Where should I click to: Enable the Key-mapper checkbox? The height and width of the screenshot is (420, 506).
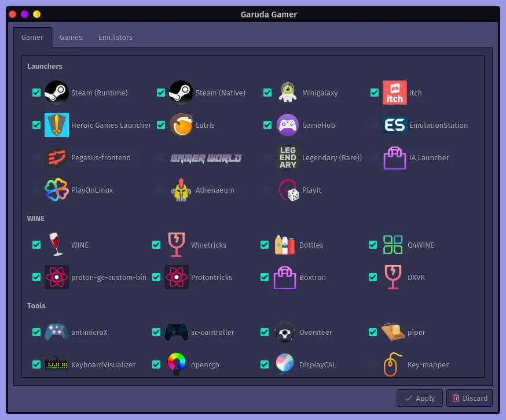[x=373, y=364]
